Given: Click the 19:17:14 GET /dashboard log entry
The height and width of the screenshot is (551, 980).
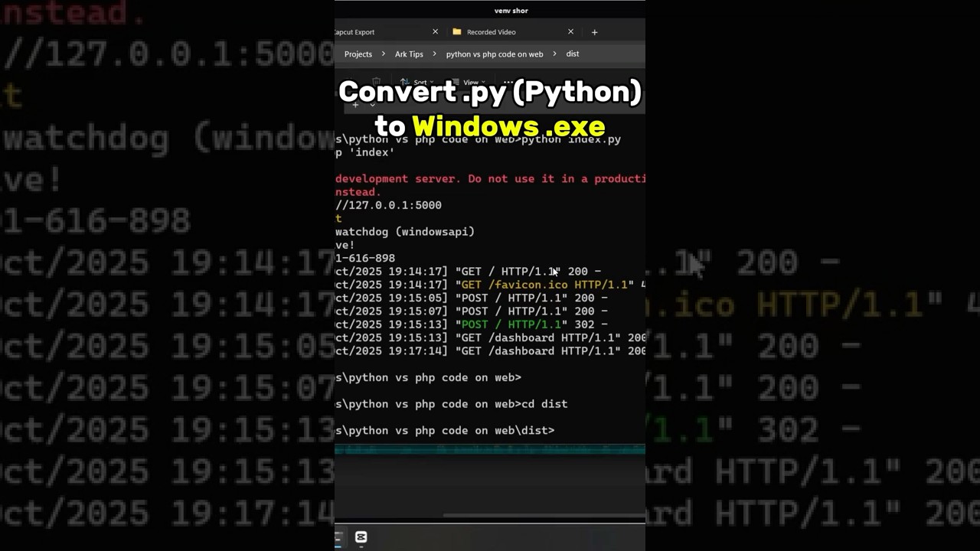Looking at the screenshot, I should [x=490, y=351].
